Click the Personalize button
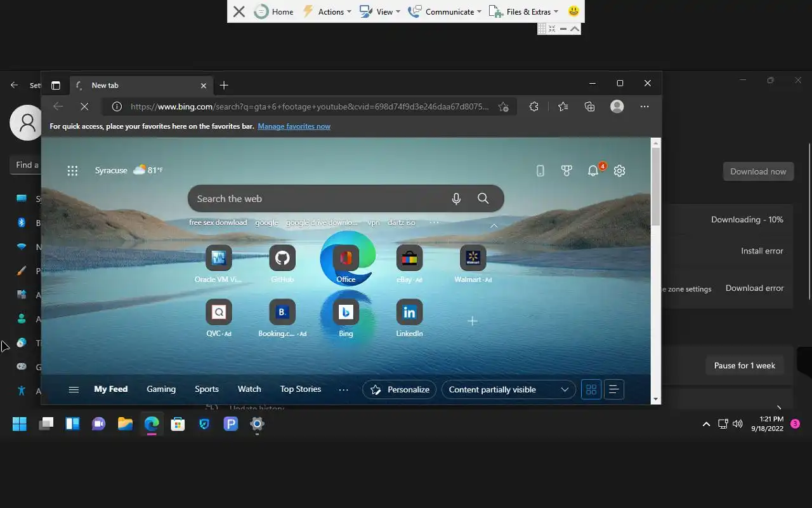The width and height of the screenshot is (812, 508). 400,389
